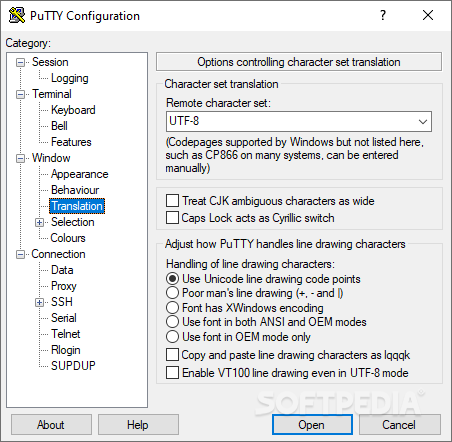Image resolution: width=452 pixels, height=442 pixels.
Task: Click the question mark help button in title bar
Action: coord(383,15)
